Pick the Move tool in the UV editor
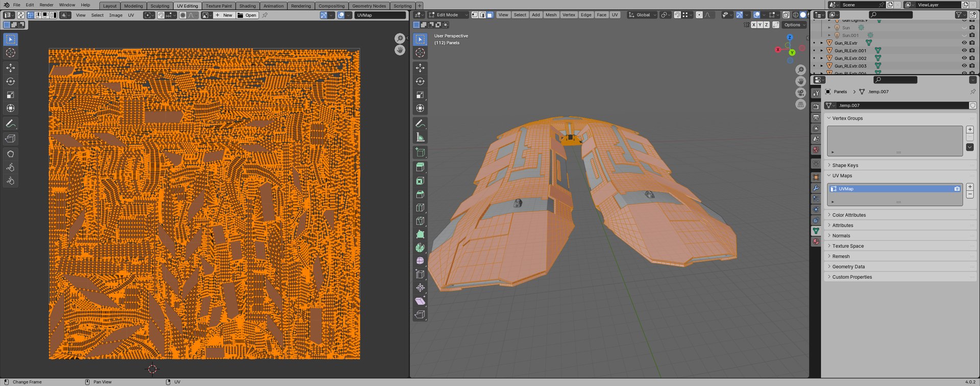Screen dimensions: 980x386 (x=10, y=68)
